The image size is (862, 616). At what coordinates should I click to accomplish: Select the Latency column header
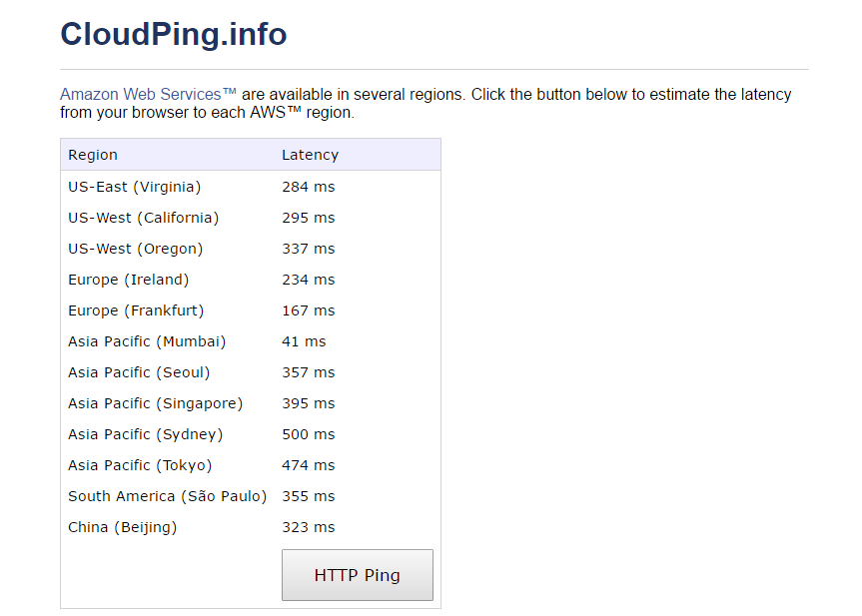[x=310, y=155]
